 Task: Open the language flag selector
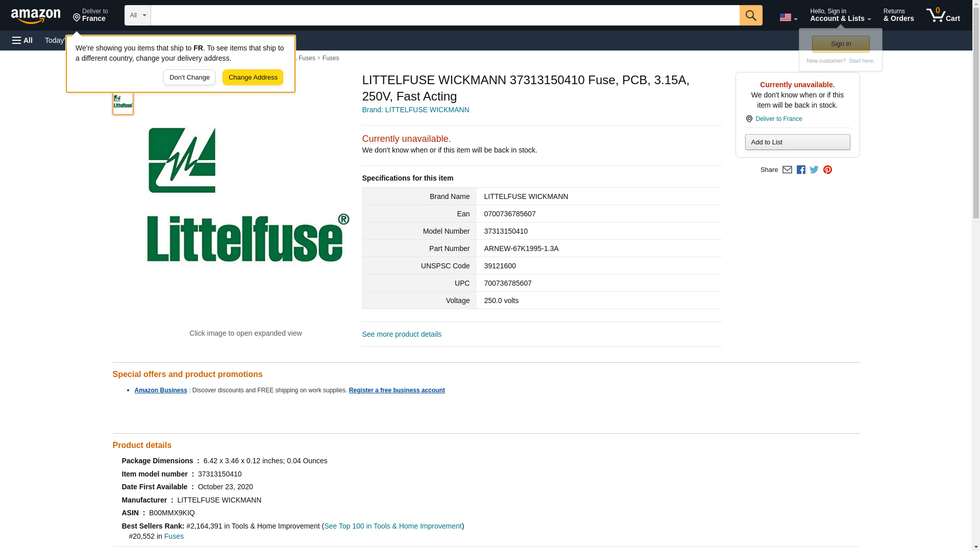[788, 17]
